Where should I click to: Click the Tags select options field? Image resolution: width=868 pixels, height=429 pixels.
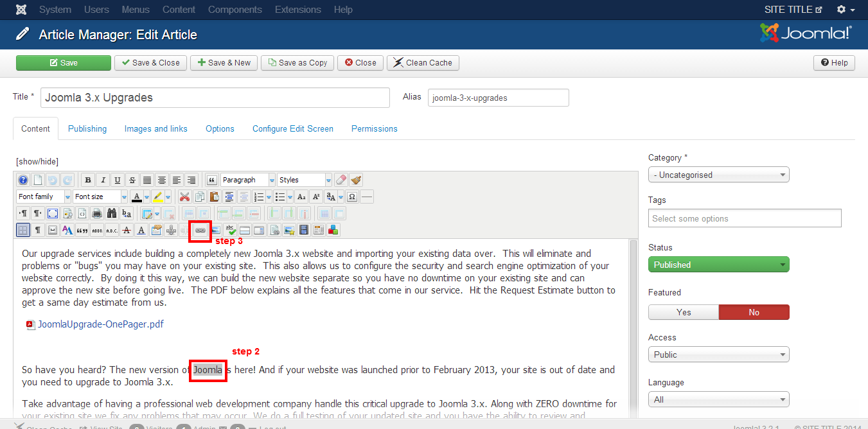coord(745,218)
